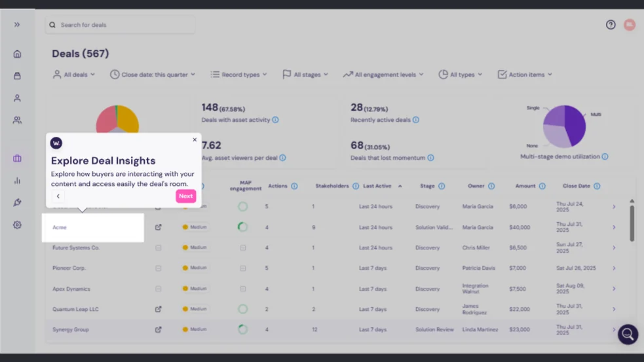Show info for Deals that lost momentum
The image size is (644, 362).
[x=430, y=158]
